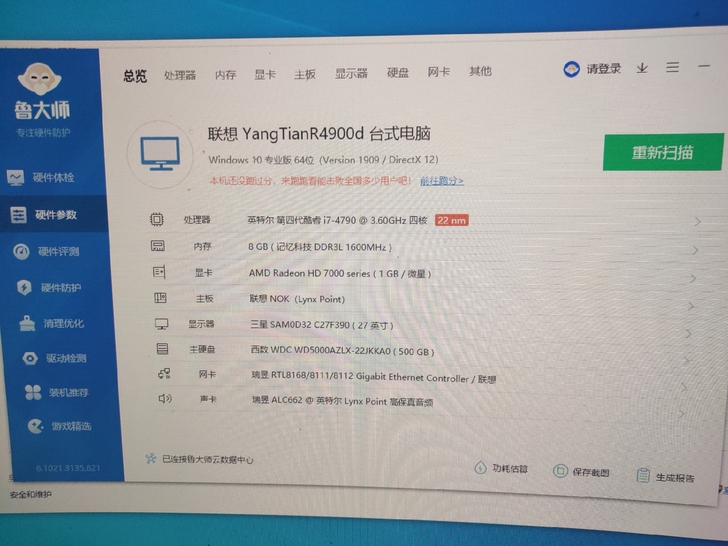This screenshot has height=546, width=728.
Task: Click 功耗估算 at the bottom
Action: [501, 468]
